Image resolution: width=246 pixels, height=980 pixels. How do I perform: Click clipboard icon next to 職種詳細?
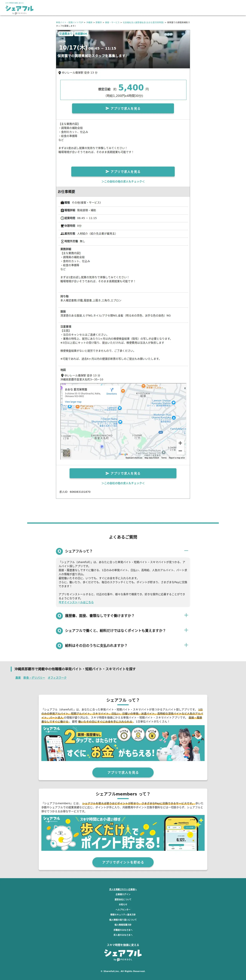point(62,210)
